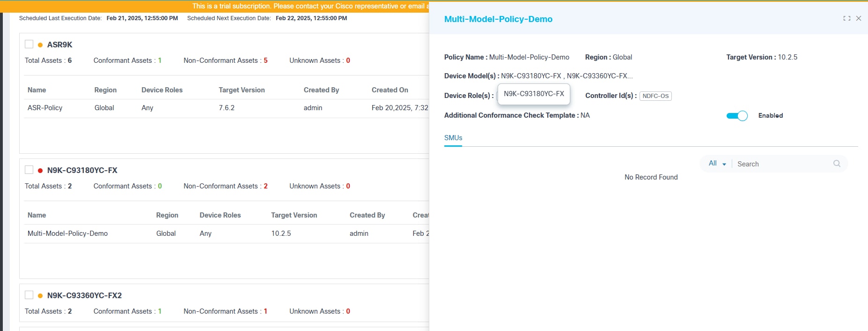Click the N9K-C93180YC-FX group title
This screenshot has width=868, height=331.
coord(82,170)
